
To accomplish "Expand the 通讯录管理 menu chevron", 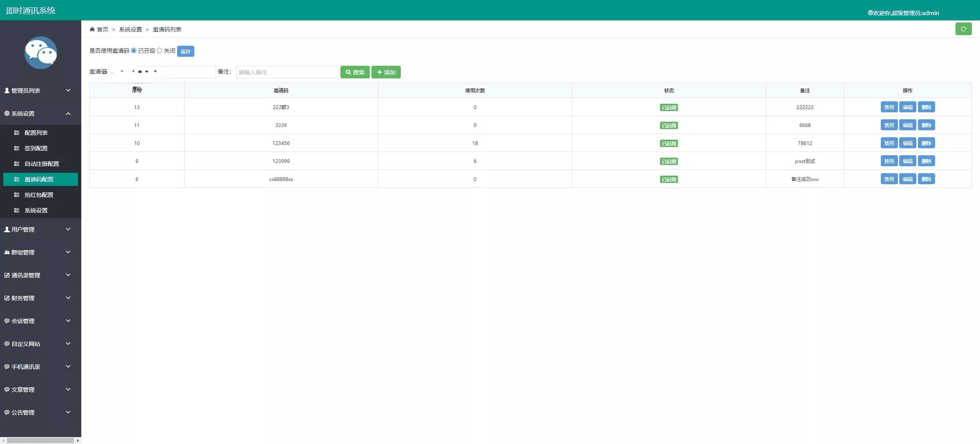I will (68, 275).
